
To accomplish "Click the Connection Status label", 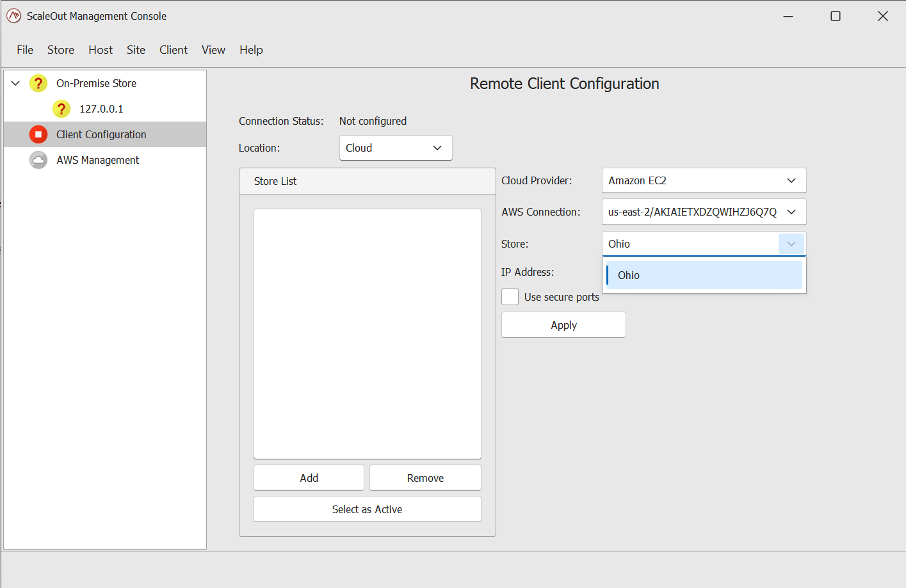I will point(281,121).
